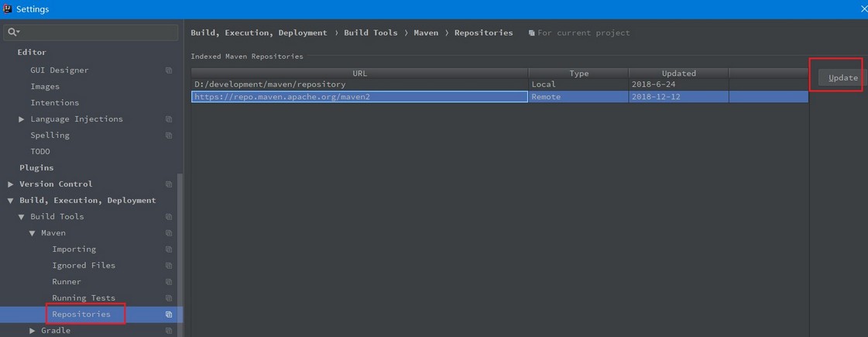
Task: Click the search magnifier icon in settings
Action: pos(13,33)
